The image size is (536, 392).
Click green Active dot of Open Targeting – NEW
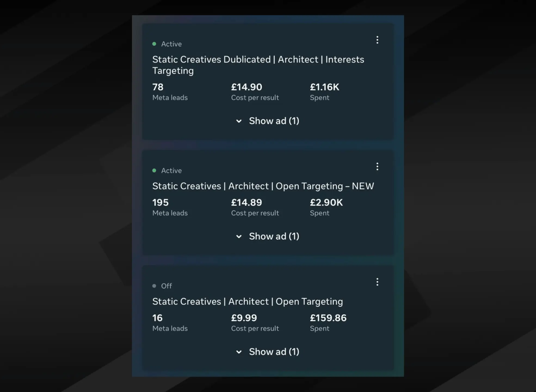154,170
